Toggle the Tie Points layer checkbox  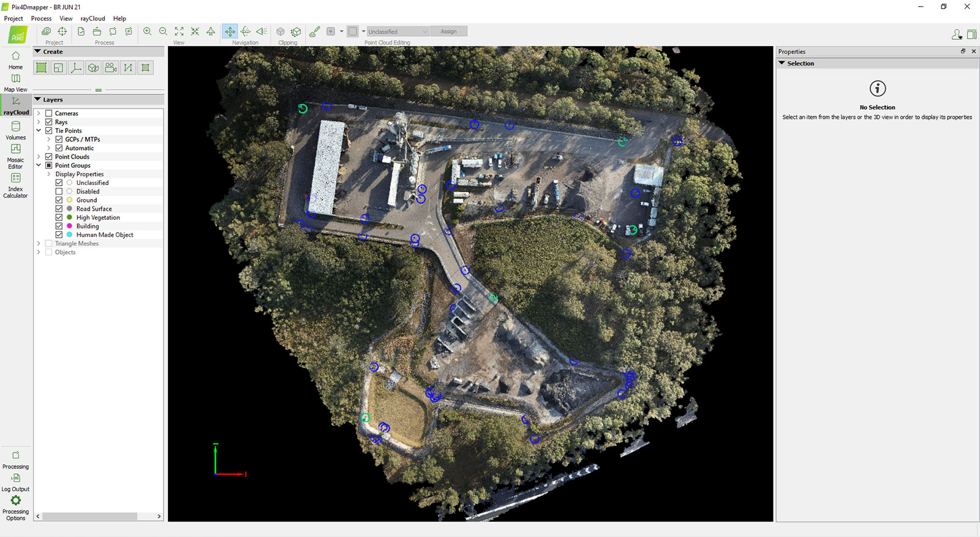[x=49, y=130]
